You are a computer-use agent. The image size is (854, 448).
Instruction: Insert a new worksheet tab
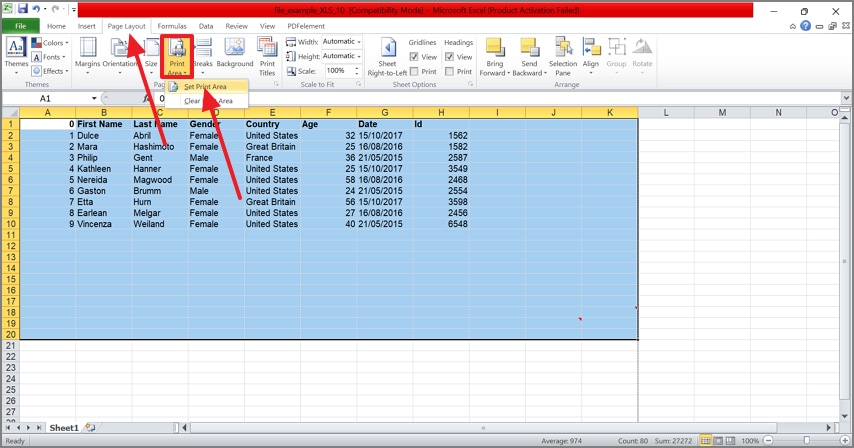[90, 428]
